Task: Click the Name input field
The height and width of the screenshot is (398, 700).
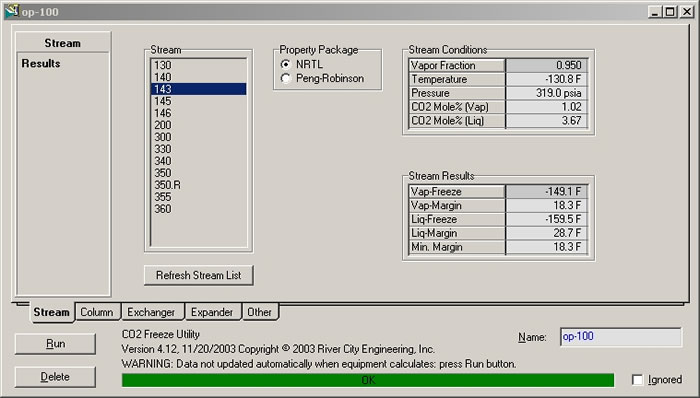Action: (621, 337)
